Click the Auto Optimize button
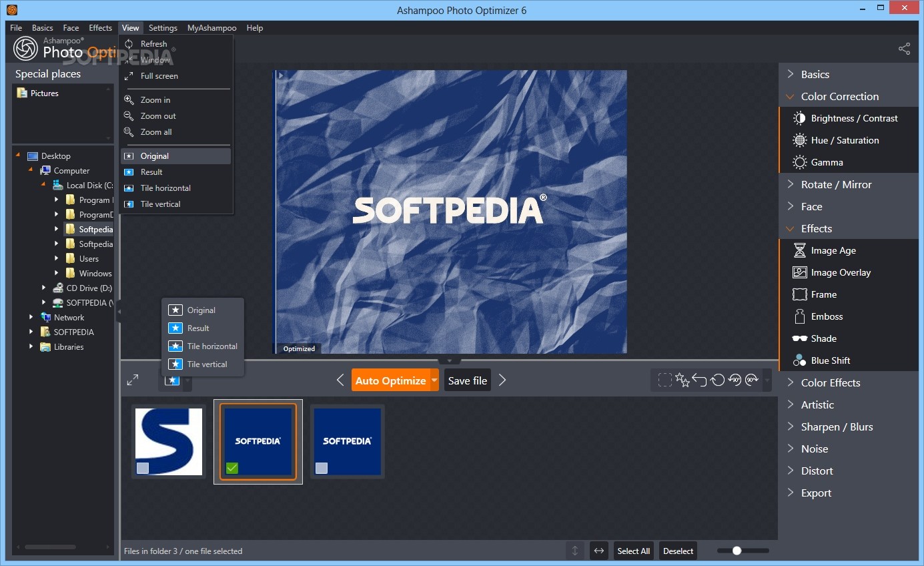Viewport: 924px width, 566px height. point(390,380)
